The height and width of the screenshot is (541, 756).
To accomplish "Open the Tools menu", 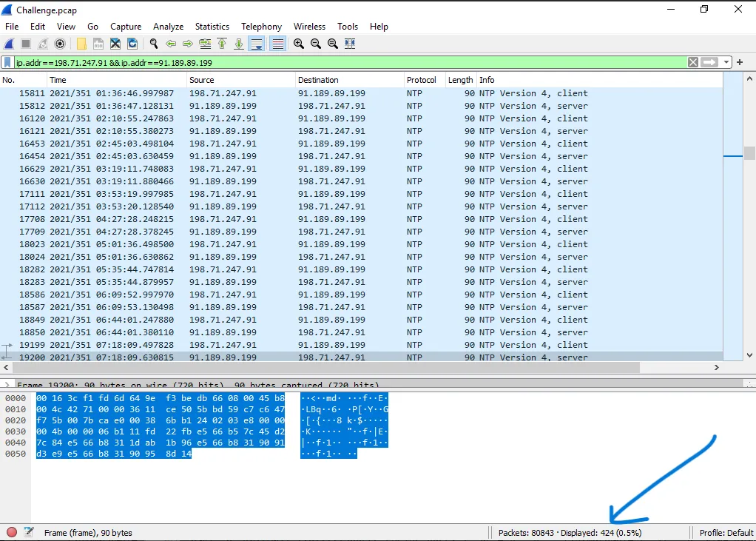I will (x=348, y=27).
